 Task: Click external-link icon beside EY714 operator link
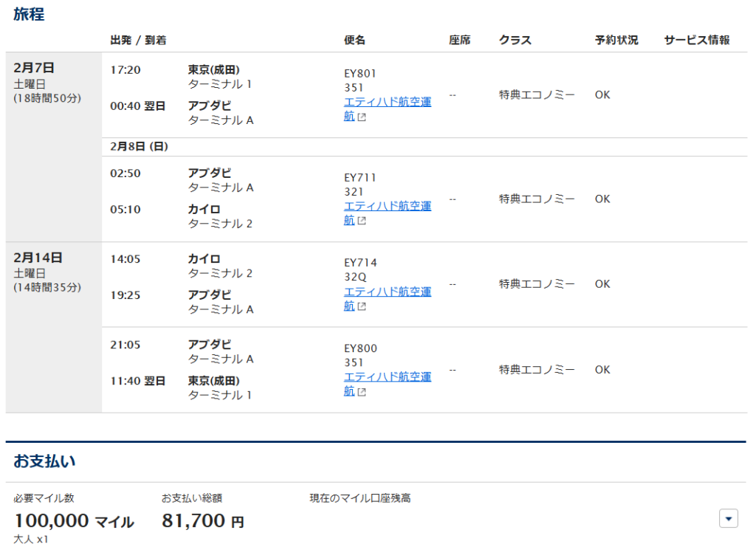click(x=362, y=306)
